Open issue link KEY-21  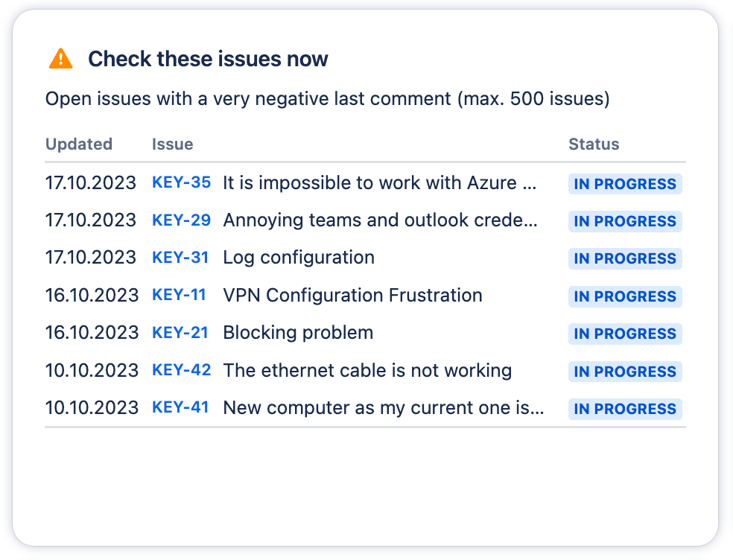click(180, 333)
